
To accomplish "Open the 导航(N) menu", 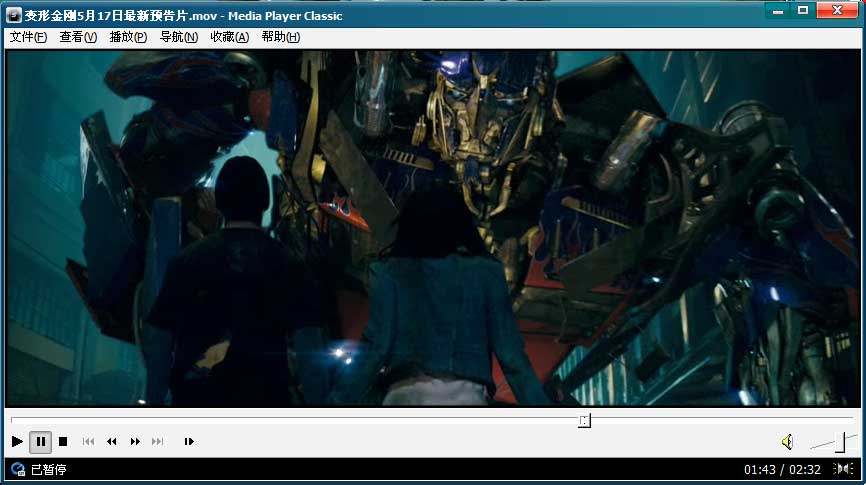I will point(178,37).
